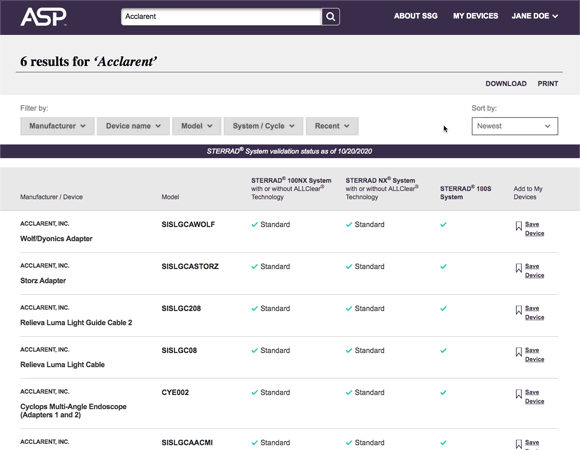The height and width of the screenshot is (450, 580).
Task: Go to MY DEVICES
Action: click(x=475, y=16)
